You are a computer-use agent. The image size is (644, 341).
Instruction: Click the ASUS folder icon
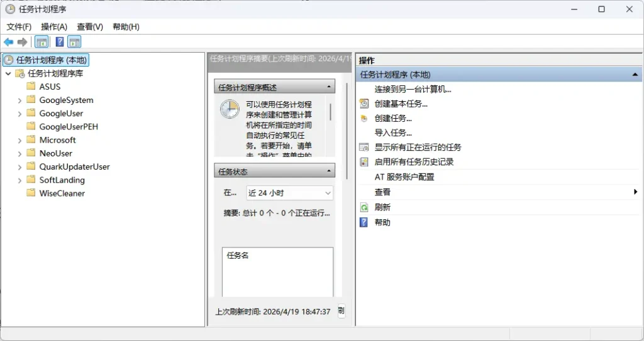31,86
